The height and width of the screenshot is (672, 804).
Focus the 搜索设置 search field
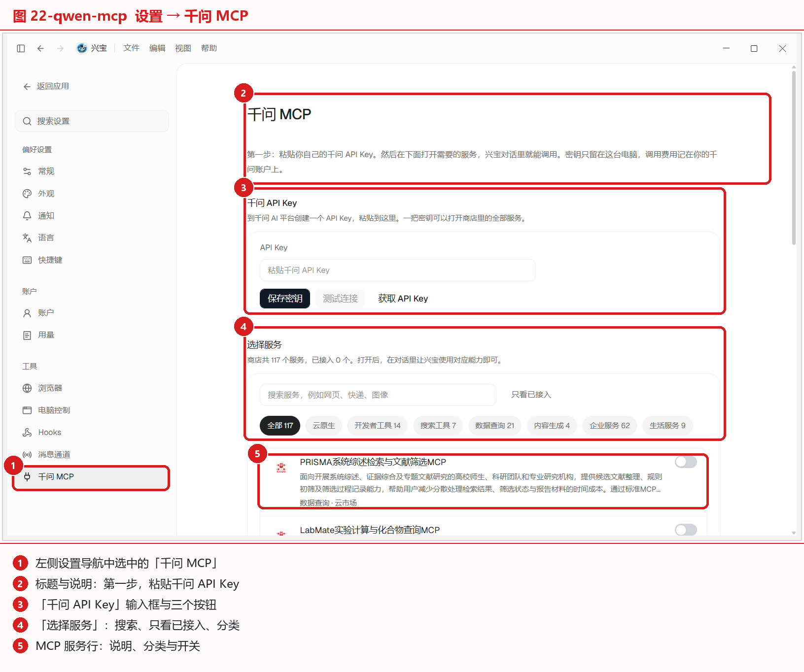(x=92, y=121)
